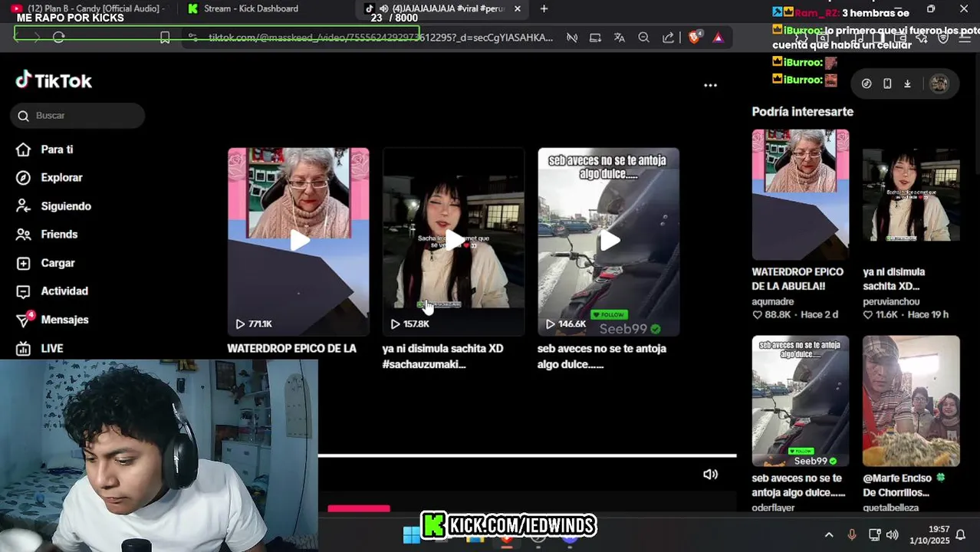980x552 pixels.
Task: Open a new browser tab
Action: (x=544, y=8)
